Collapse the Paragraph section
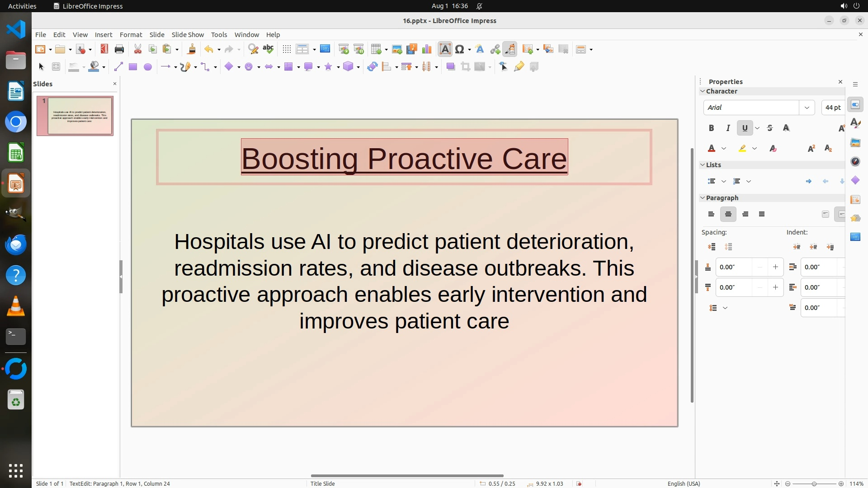This screenshot has height=488, width=868. (x=703, y=198)
